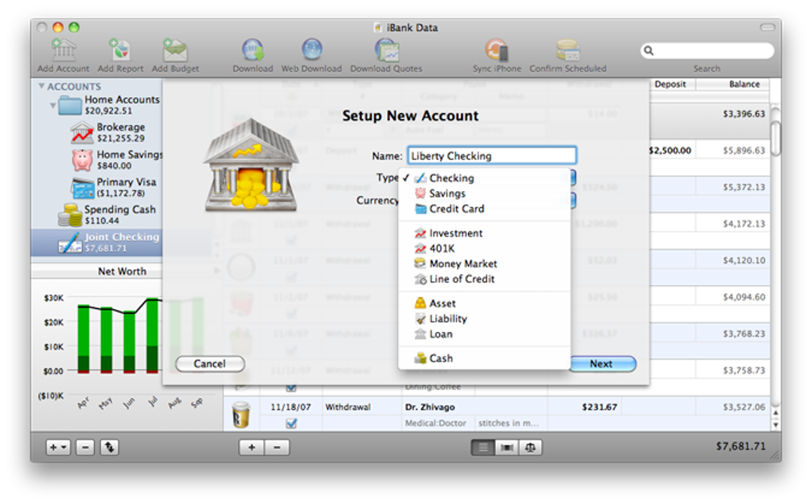Choose Line of Credit account type
The image size is (812, 504).
click(484, 279)
